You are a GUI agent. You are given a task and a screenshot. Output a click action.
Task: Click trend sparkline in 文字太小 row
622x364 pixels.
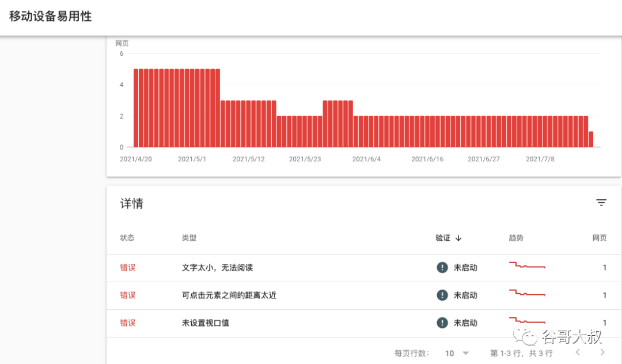(x=527, y=265)
